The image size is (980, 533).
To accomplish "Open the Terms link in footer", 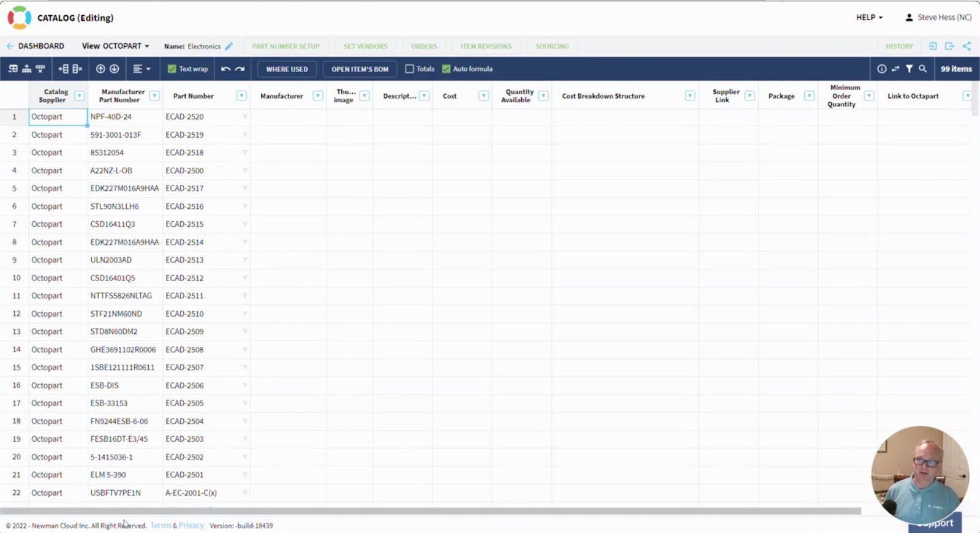I will 160,526.
